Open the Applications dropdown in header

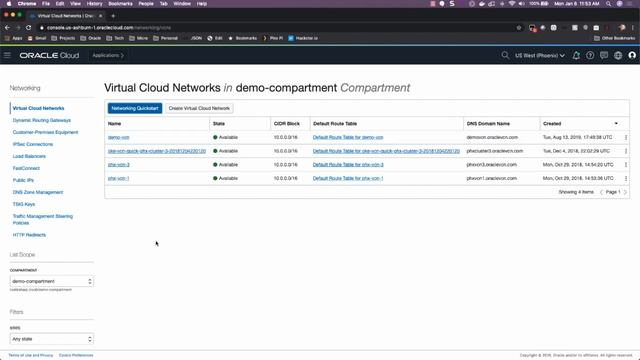click(108, 56)
